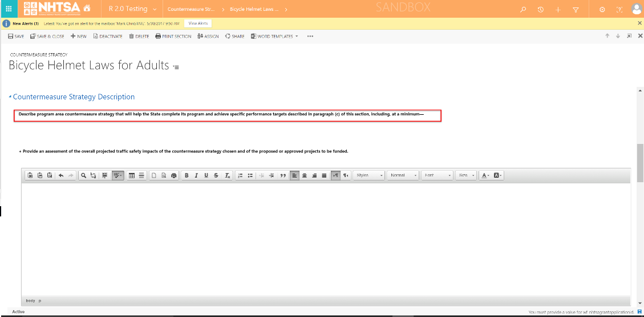Viewport: 644px width, 317px height.
Task: Select center alignment
Action: (x=305, y=175)
